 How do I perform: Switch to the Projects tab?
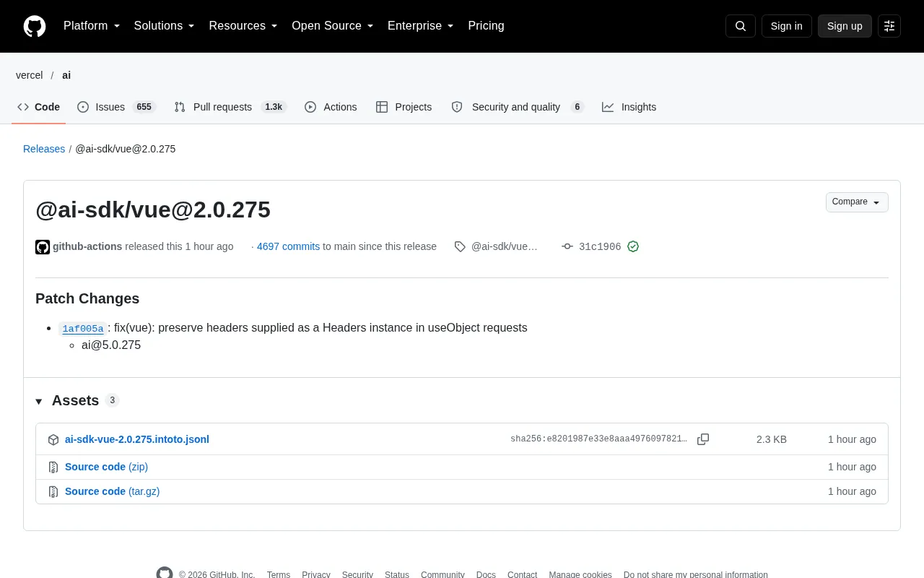pos(404,107)
